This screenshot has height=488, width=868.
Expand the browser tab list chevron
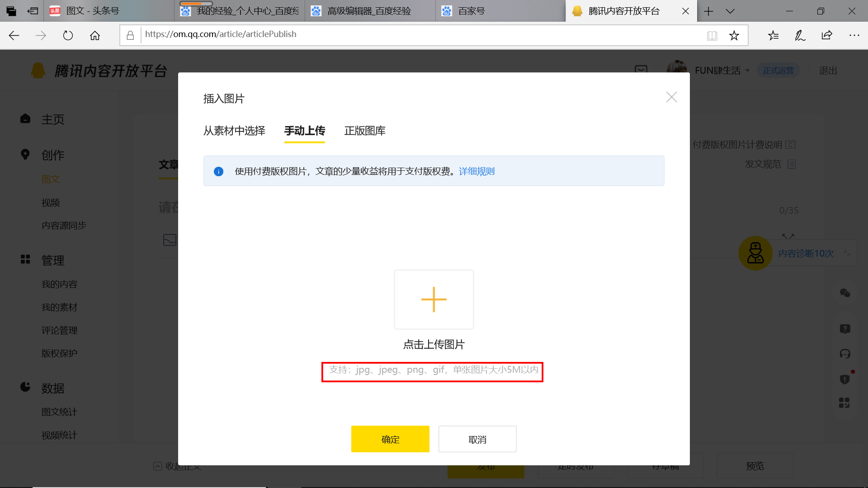[x=730, y=11]
